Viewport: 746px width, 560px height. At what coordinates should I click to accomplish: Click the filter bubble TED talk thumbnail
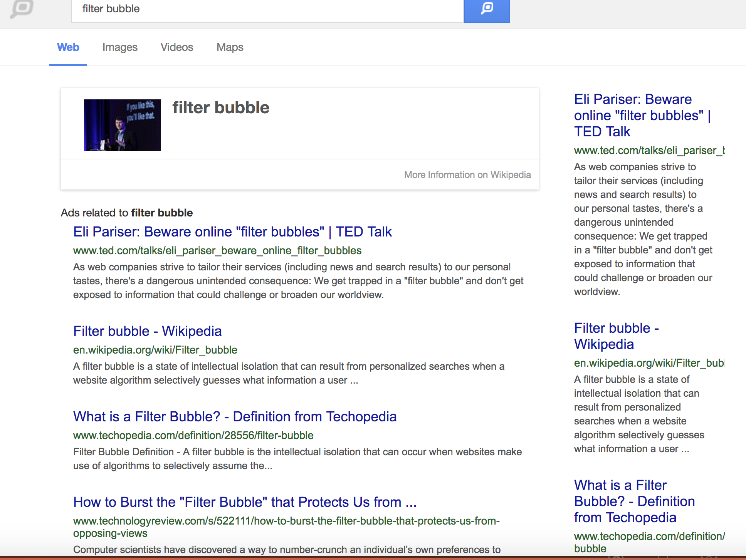pos(123,125)
